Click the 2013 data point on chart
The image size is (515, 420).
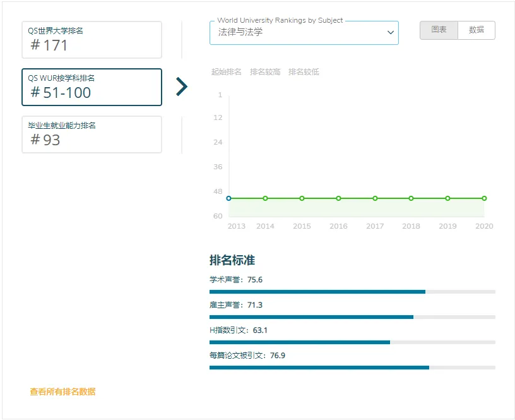[x=229, y=198]
